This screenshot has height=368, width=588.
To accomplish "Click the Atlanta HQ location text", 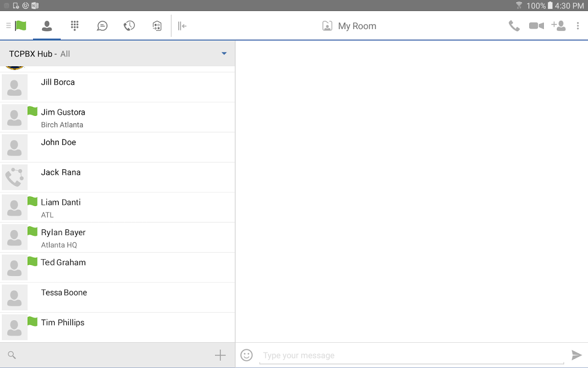I will (x=59, y=245).
